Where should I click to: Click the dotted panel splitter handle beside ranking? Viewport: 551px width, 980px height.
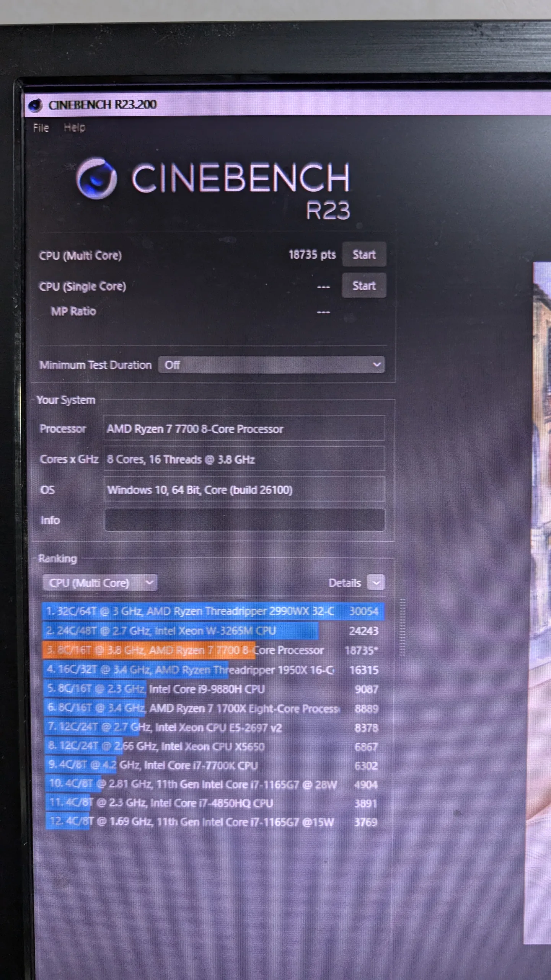point(402,627)
